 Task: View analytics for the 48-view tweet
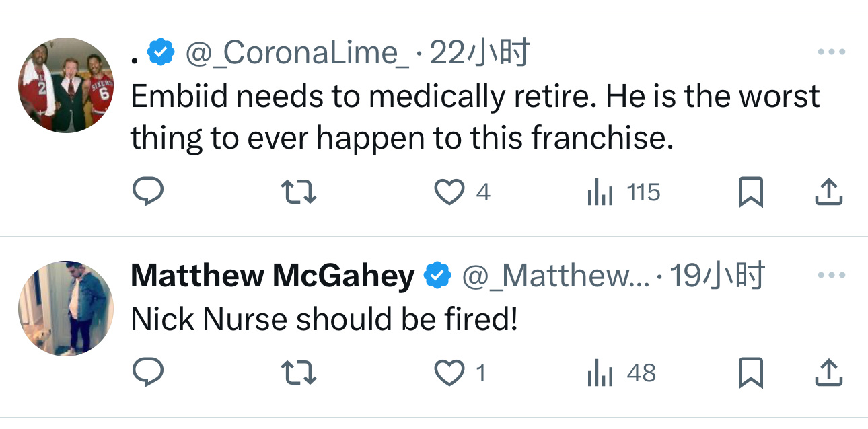point(600,373)
